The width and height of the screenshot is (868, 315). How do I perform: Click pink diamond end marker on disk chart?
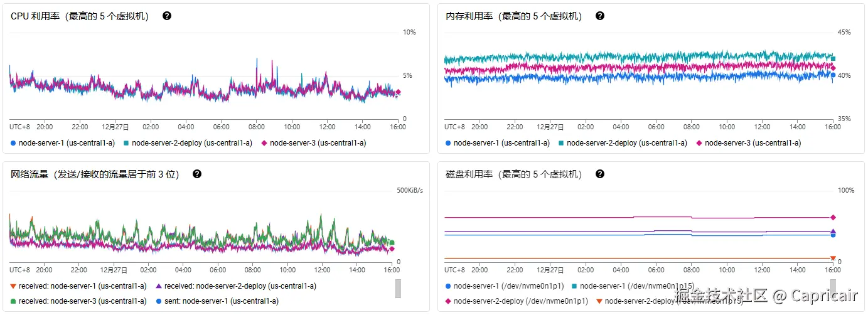833,218
